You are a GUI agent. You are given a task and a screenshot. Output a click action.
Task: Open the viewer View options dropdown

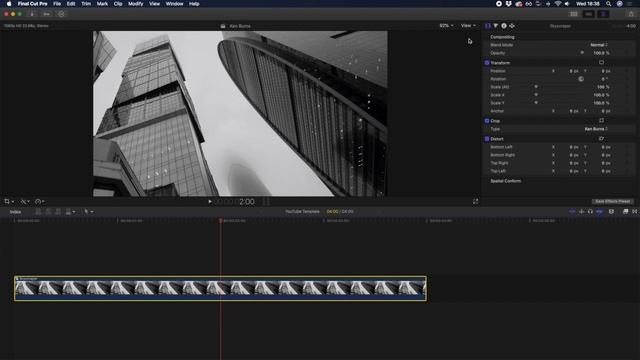click(x=468, y=25)
